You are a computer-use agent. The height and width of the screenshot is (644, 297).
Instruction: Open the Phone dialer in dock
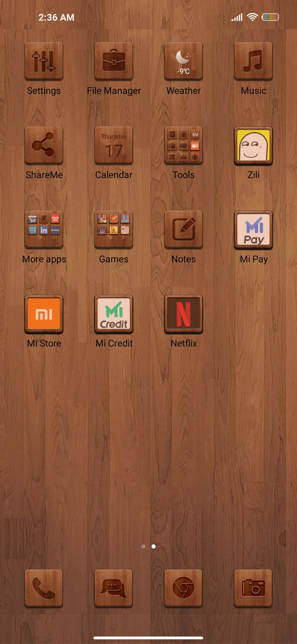point(44,588)
